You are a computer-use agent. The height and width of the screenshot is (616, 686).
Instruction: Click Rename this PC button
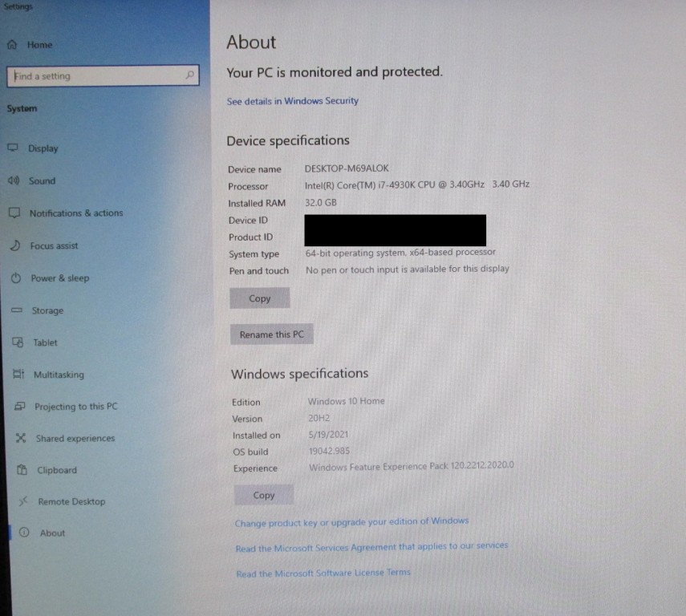pyautogui.click(x=272, y=334)
